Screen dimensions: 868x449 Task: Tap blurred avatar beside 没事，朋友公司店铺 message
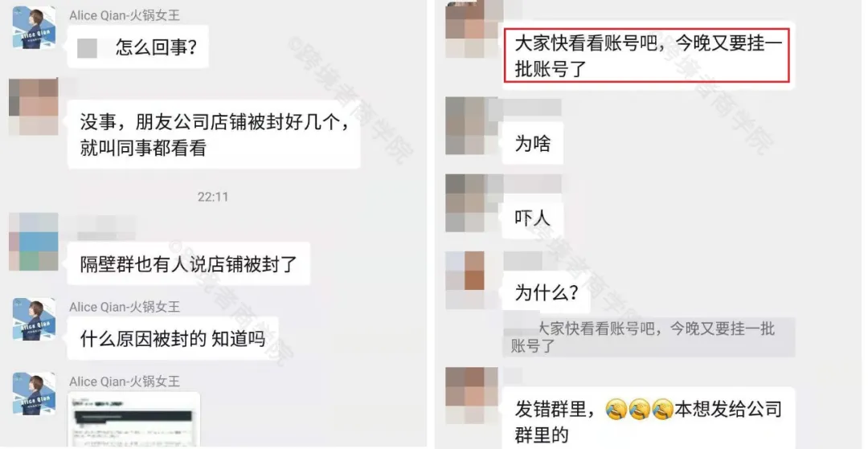33,106
